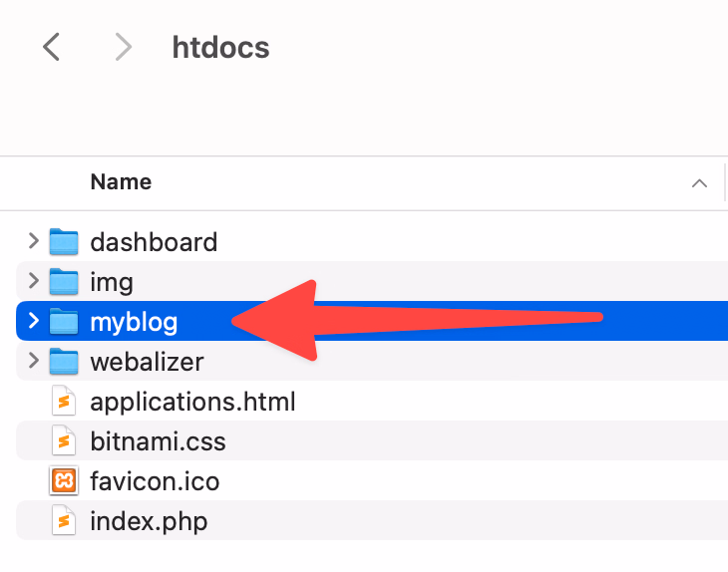This screenshot has width=728, height=572.
Task: Click the index.php file icon
Action: (x=64, y=520)
